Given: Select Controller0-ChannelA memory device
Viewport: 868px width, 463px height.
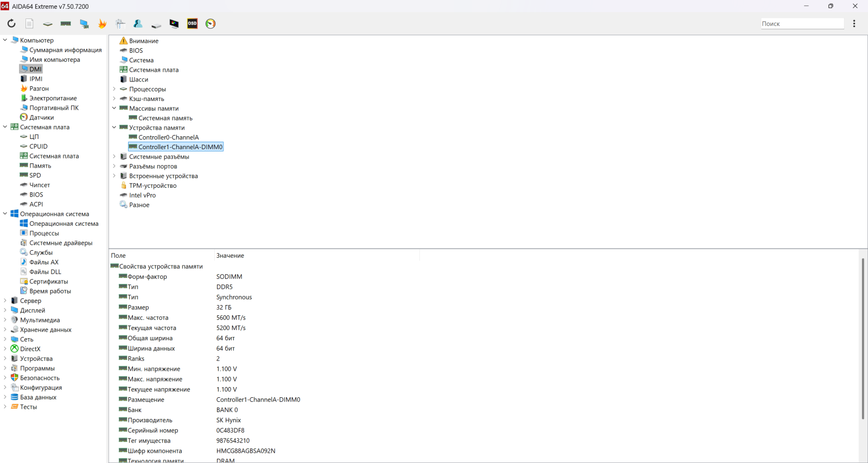Looking at the screenshot, I should click(x=168, y=137).
